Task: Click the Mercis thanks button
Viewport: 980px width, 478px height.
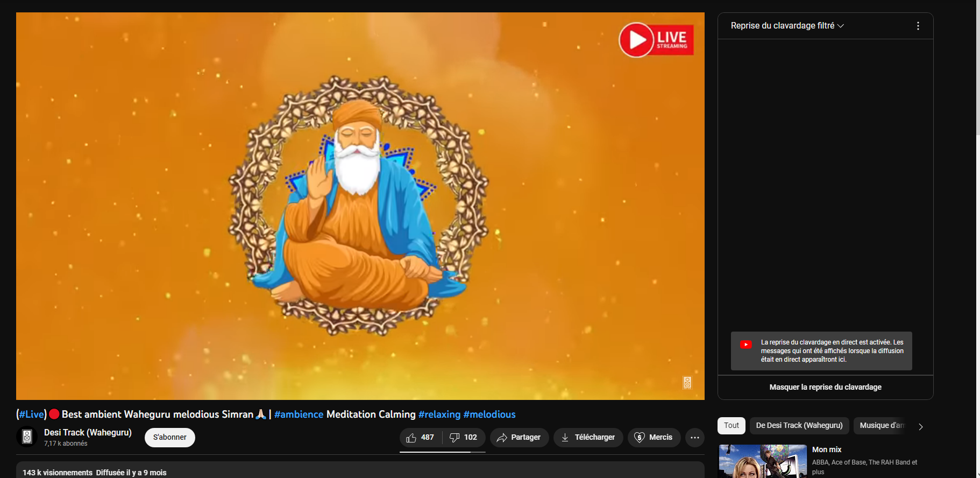Action: click(x=654, y=438)
